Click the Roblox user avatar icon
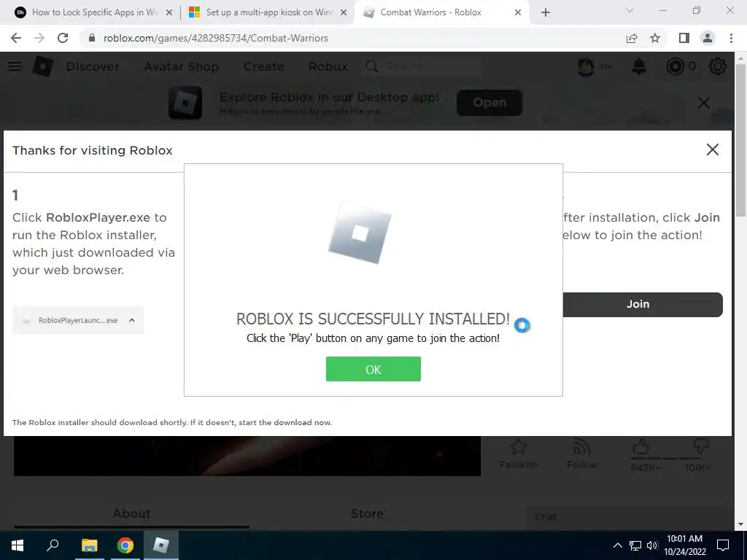 point(586,66)
